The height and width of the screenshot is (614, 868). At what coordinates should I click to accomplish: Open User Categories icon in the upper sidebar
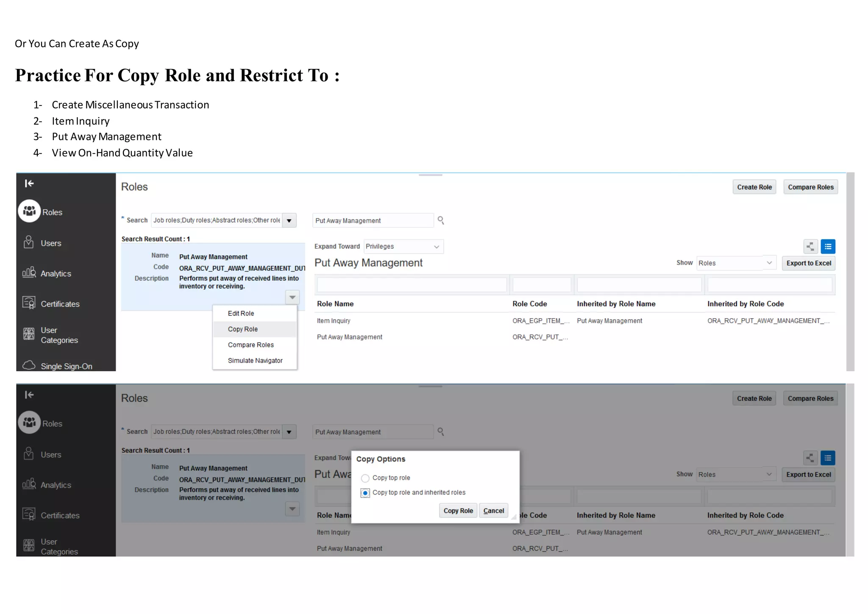pyautogui.click(x=29, y=334)
